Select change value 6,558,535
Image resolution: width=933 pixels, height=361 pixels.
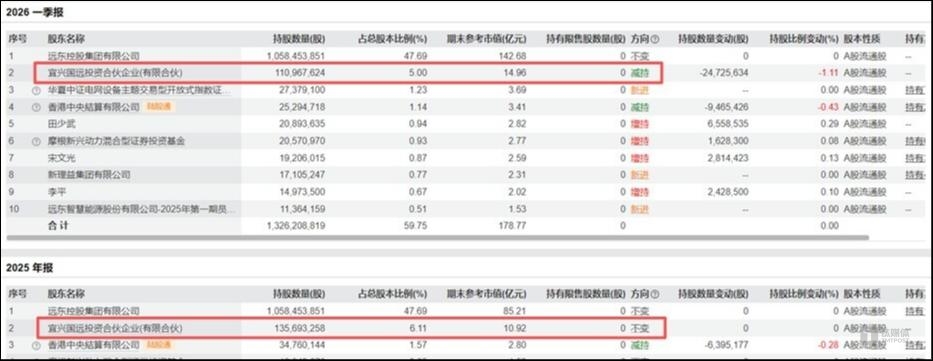click(x=728, y=124)
